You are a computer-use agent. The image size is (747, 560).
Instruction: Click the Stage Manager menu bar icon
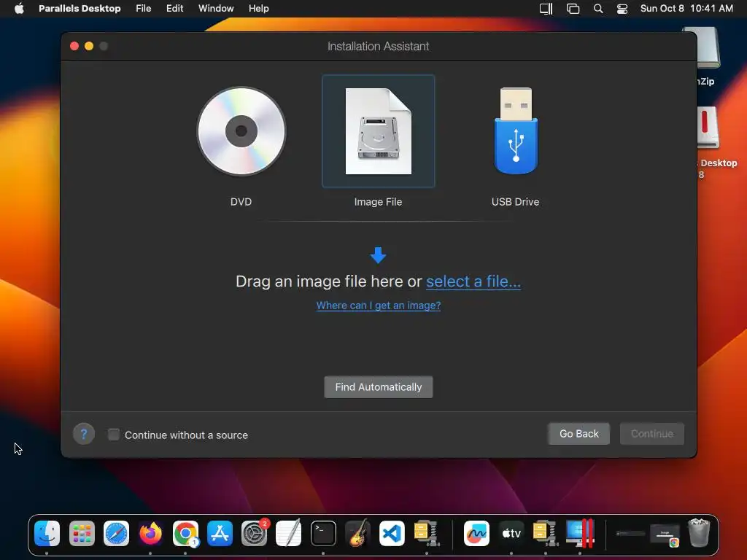click(573, 9)
